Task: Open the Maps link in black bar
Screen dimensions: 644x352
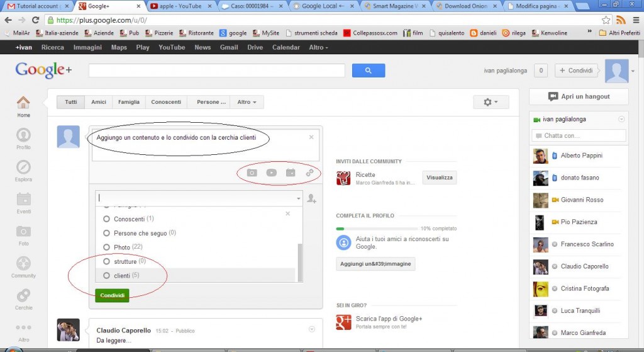Action: 119,47
